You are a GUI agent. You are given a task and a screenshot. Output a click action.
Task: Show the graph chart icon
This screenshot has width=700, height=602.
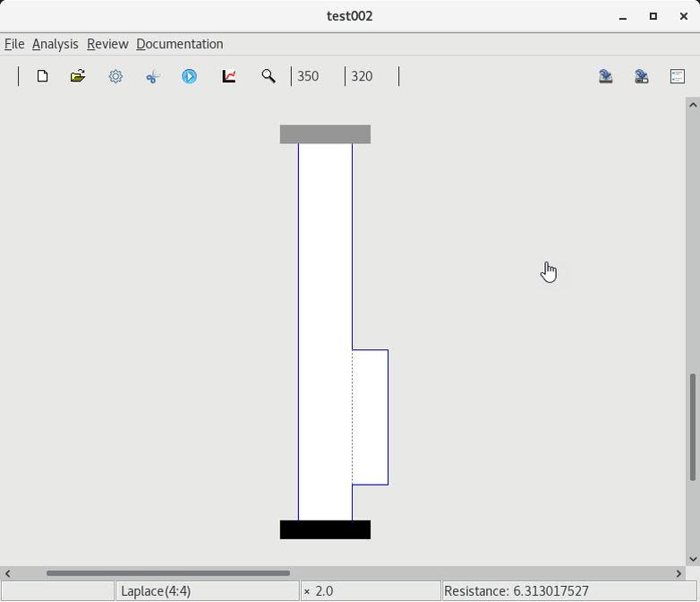click(x=229, y=76)
